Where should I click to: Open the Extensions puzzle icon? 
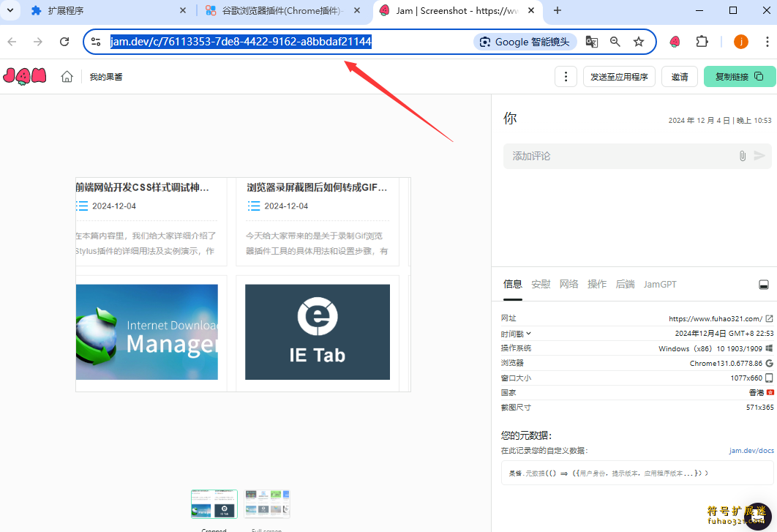coord(702,42)
